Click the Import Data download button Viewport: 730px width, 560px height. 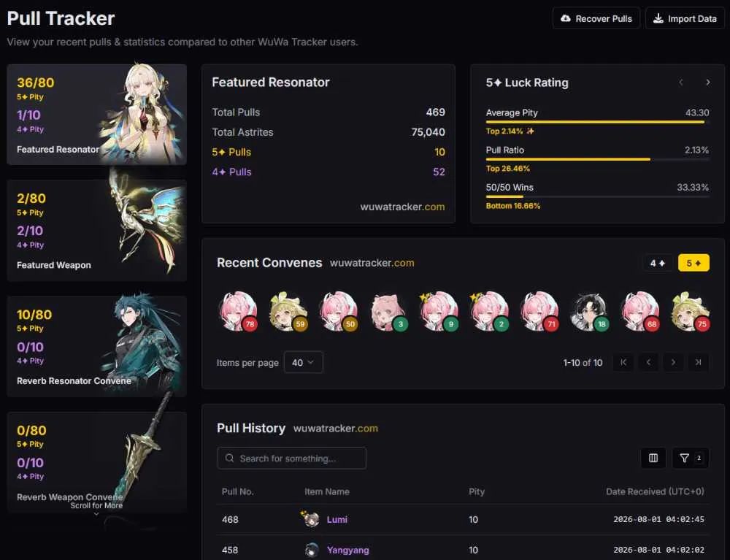685,19
